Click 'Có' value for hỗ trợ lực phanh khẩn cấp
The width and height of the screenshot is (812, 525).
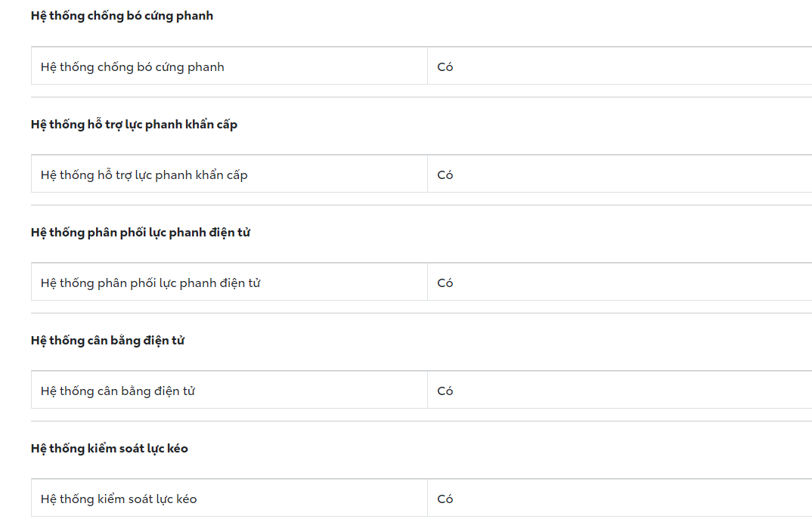(x=445, y=175)
